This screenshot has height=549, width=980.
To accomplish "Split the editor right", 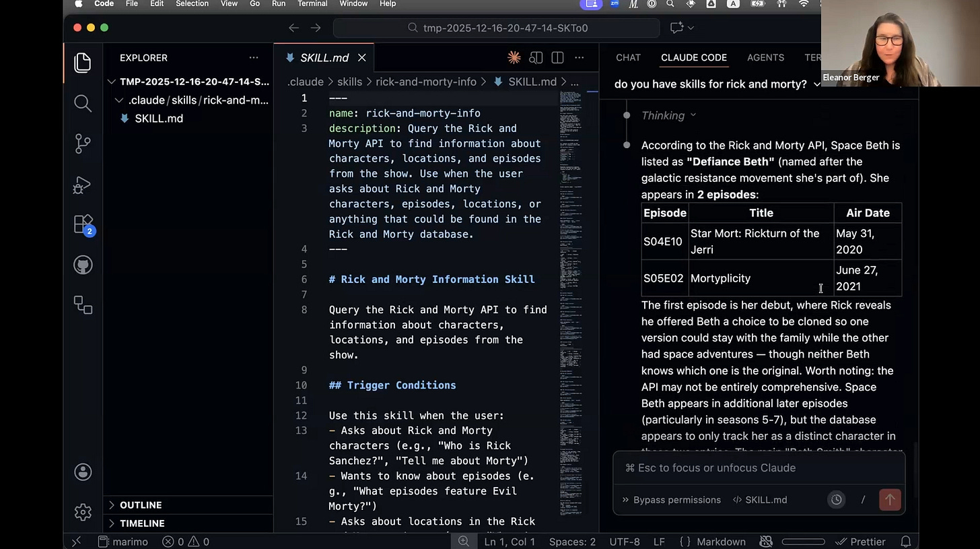I will pos(557,58).
